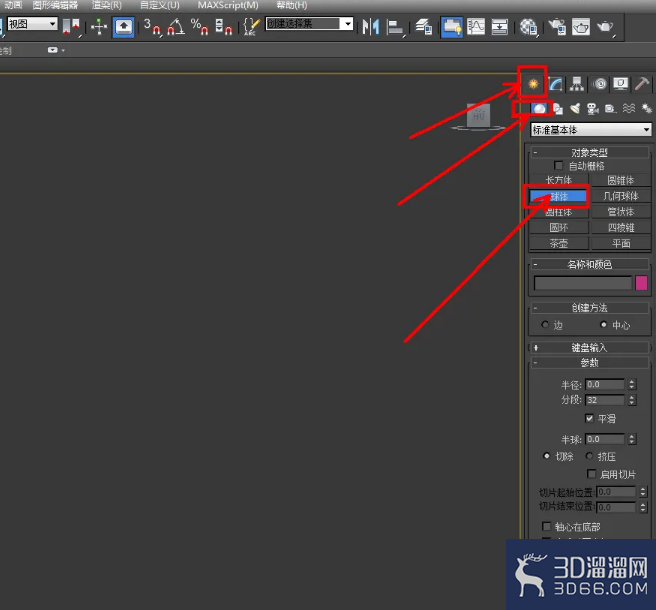Toggle the 3D Snaps tool
Viewport: 656px width, 610px height.
coord(152,27)
